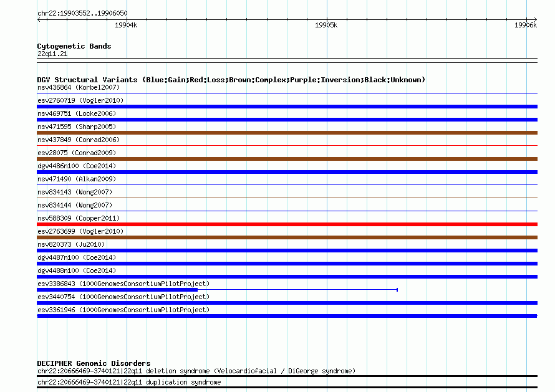Click the blue bar under nsv469751
The height and width of the screenshot is (392, 555).
(287, 120)
